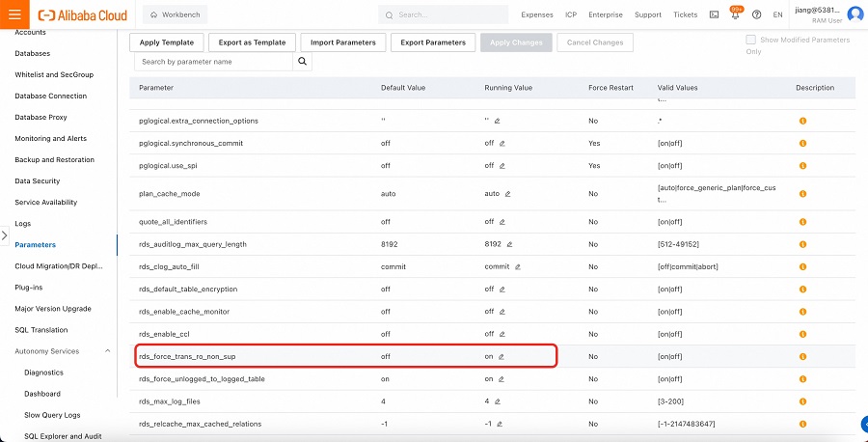Collapse the Autonomy Services section
Viewport: 868px width, 442px height.
pos(107,351)
